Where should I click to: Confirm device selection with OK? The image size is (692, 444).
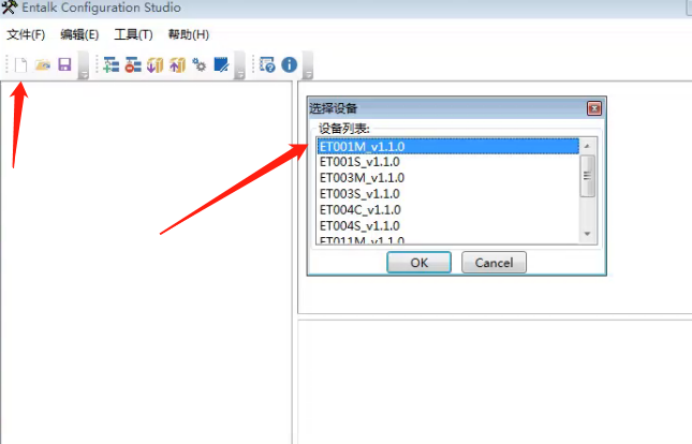pos(419,263)
